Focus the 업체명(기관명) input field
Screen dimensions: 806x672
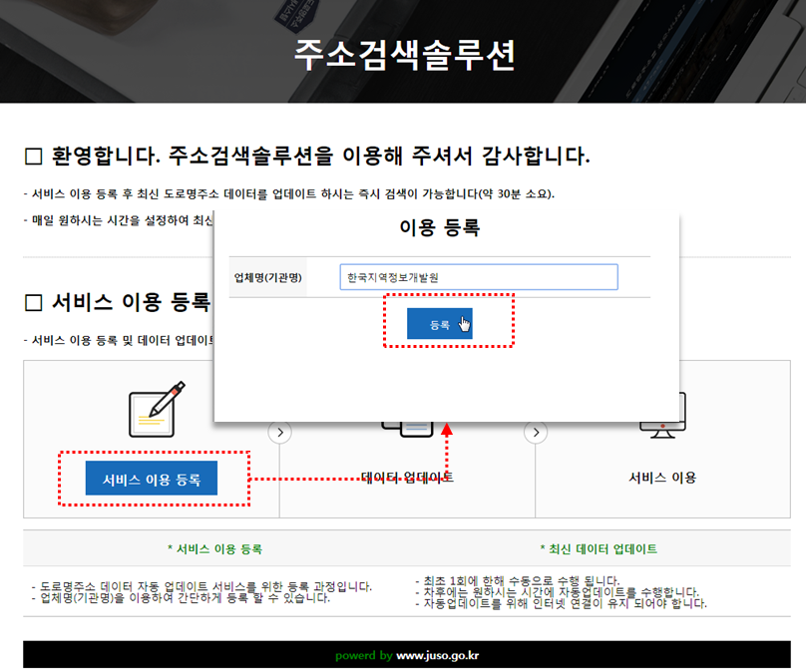point(479,277)
